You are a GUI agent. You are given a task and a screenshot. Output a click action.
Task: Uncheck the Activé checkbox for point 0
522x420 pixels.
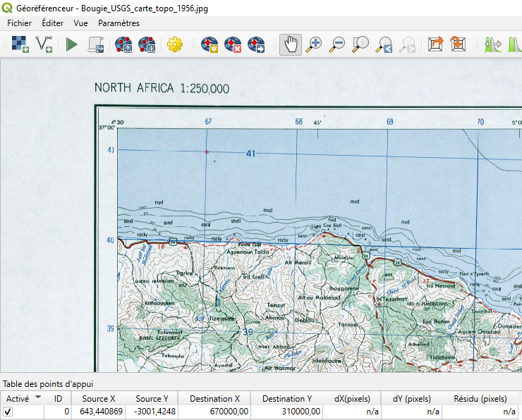8,412
